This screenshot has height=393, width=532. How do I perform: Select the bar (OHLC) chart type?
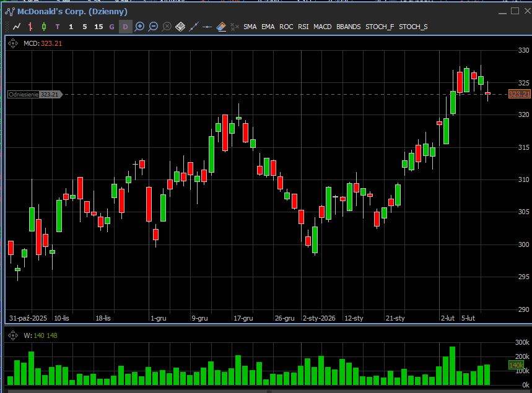pyautogui.click(x=30, y=27)
